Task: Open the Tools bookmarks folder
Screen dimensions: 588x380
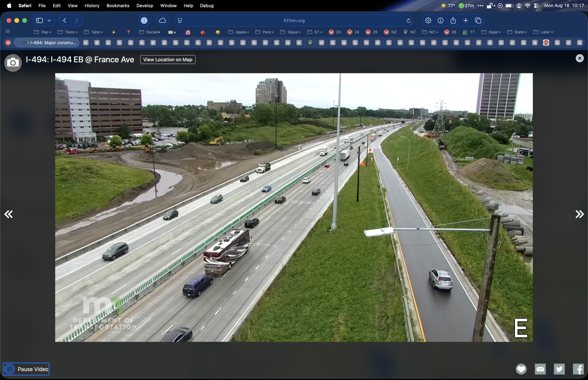Action: pos(68,32)
